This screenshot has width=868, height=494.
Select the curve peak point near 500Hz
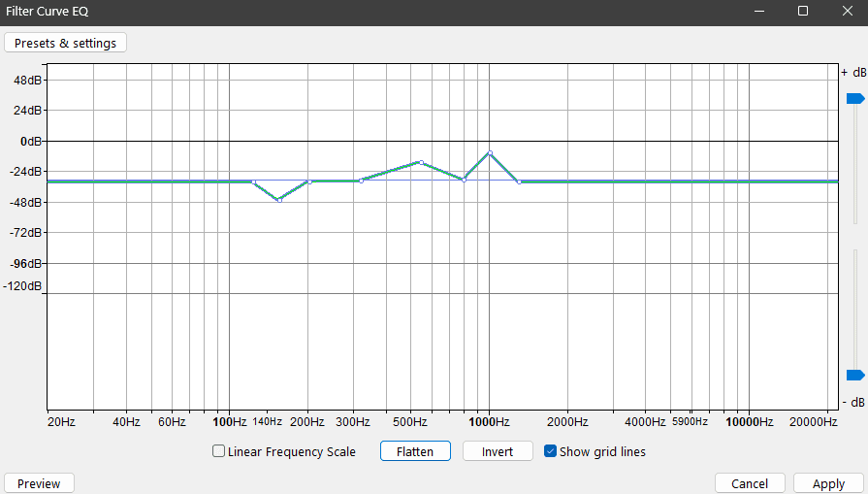(x=421, y=162)
